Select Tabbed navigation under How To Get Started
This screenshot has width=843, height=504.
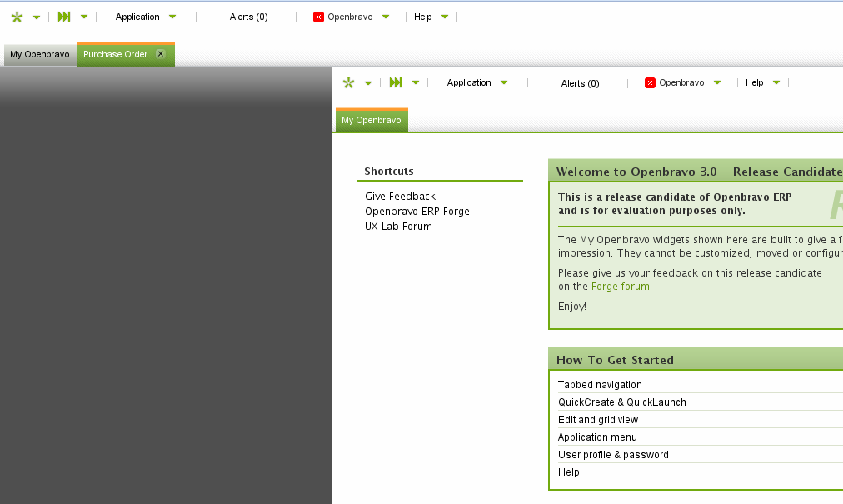point(600,385)
